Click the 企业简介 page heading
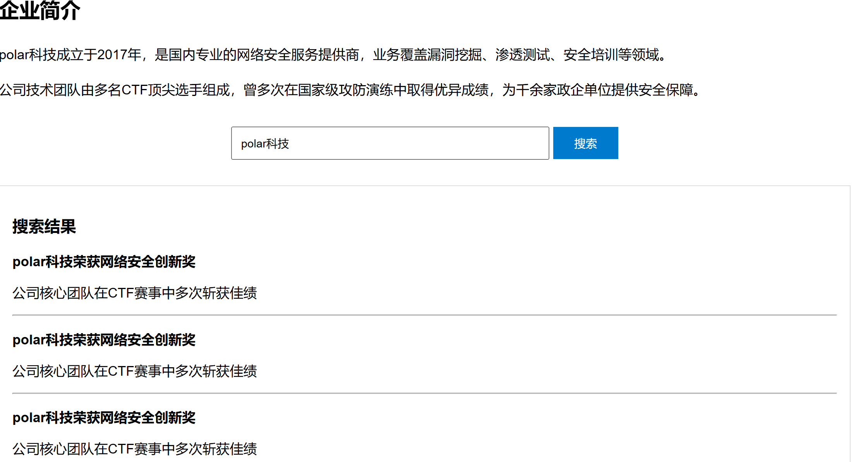This screenshot has height=462, width=868. tap(40, 10)
